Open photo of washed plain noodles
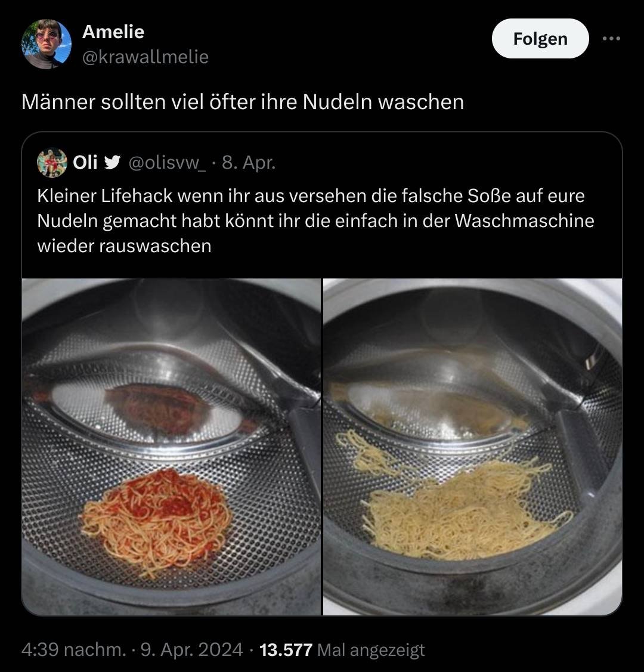The width and height of the screenshot is (644, 672). pos(473,446)
